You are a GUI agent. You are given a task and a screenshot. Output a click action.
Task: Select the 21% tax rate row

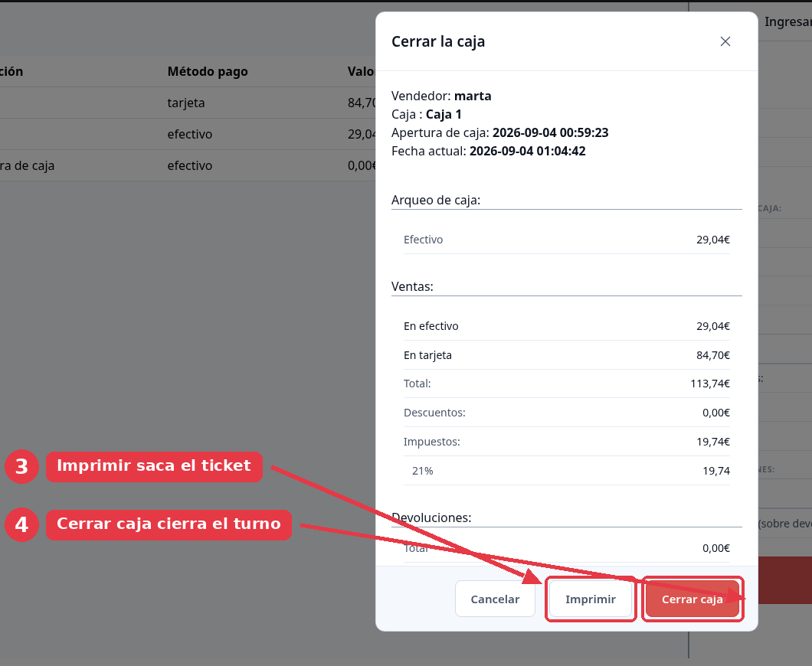(567, 471)
